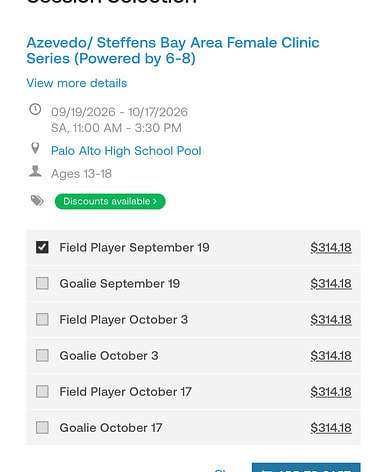Click the clock icon beside the dates

click(x=35, y=109)
